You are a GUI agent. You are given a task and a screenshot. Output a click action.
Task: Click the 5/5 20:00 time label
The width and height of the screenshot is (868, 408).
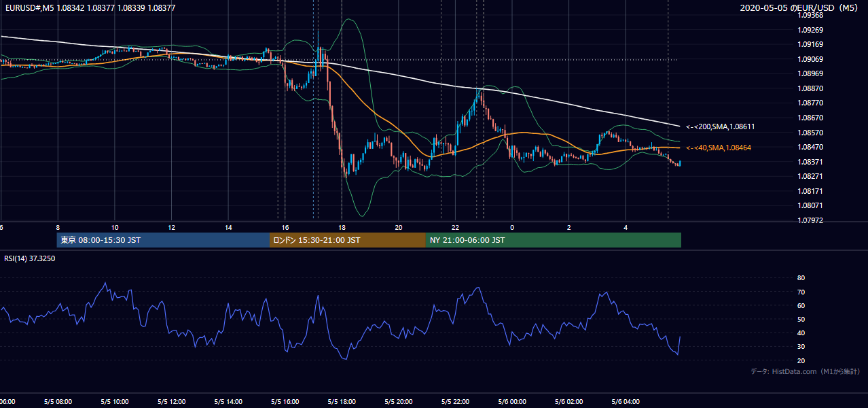[x=399, y=401]
